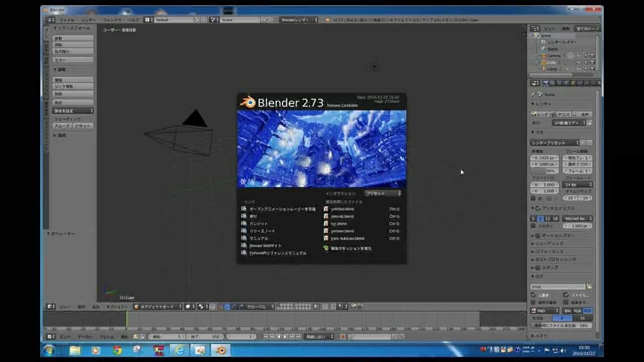
Task: Click the Blender icon in Windows taskbar
Action: 221,350
